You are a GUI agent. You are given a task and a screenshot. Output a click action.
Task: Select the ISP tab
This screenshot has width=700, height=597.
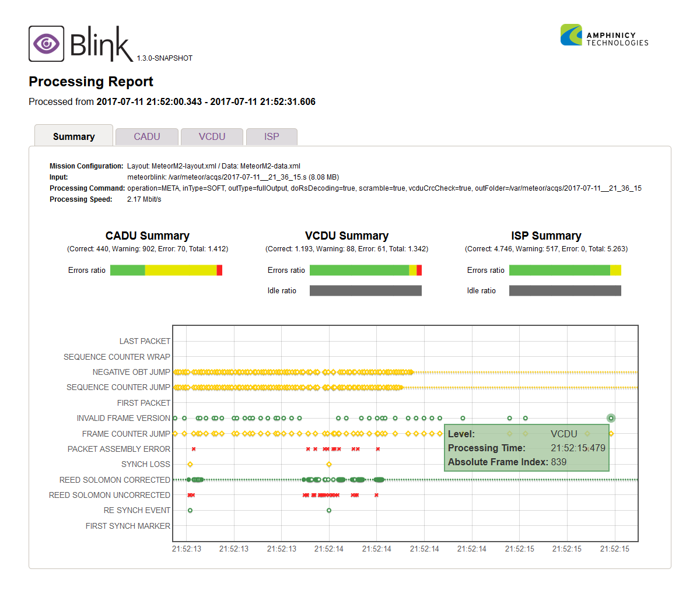click(271, 136)
